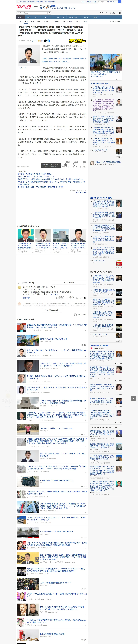Select the 経済 category
Screen dimensions: 138x644
39,21
